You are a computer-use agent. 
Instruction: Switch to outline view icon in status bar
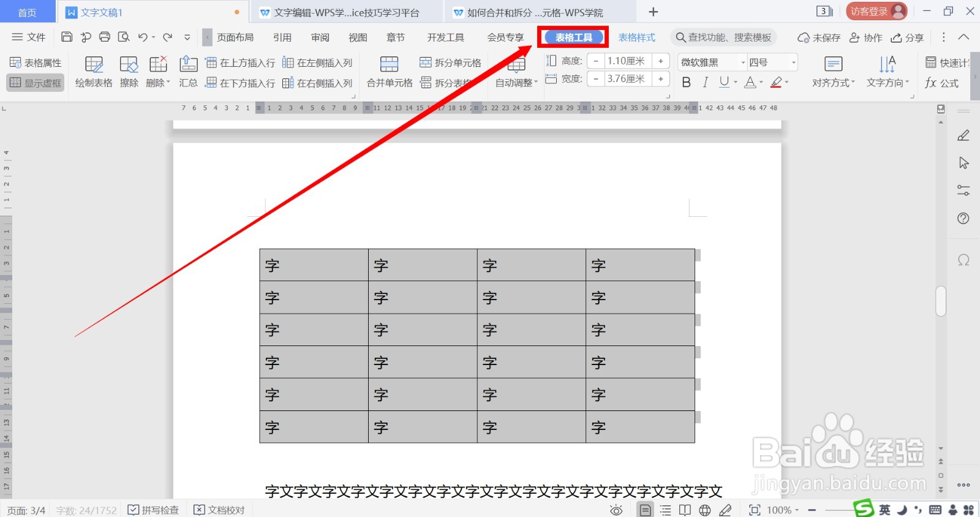pos(665,510)
